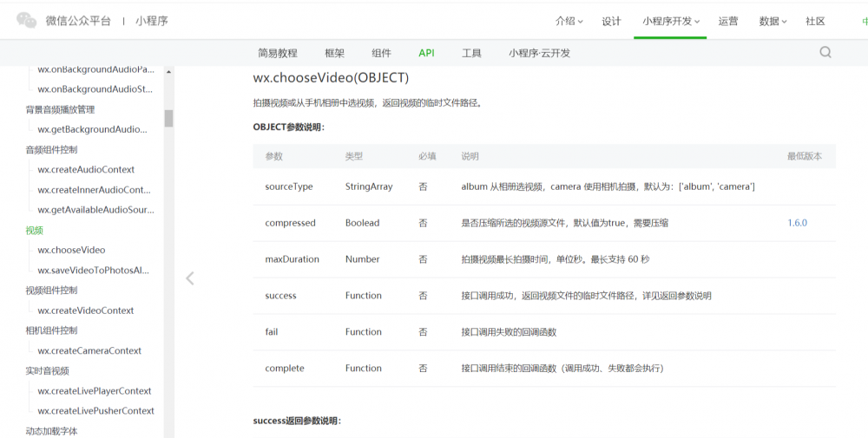
Task: Click the Number type cell
Action: coord(362,259)
